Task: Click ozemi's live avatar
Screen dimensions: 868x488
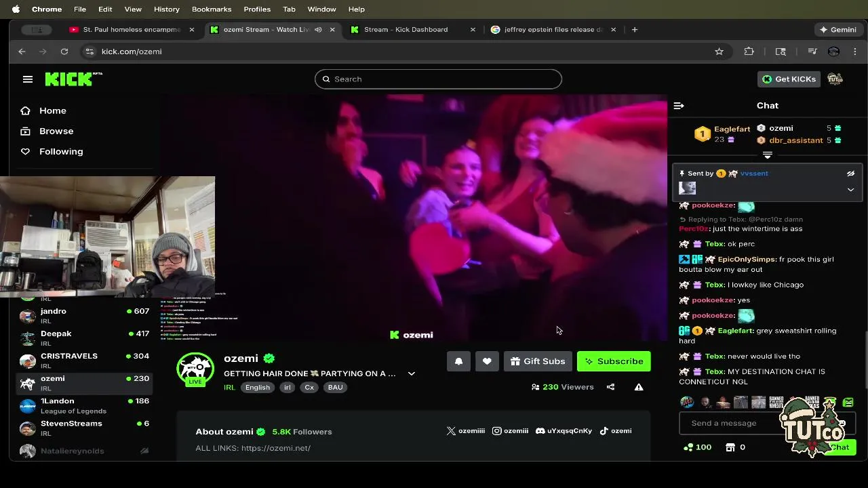Action: pyautogui.click(x=195, y=369)
